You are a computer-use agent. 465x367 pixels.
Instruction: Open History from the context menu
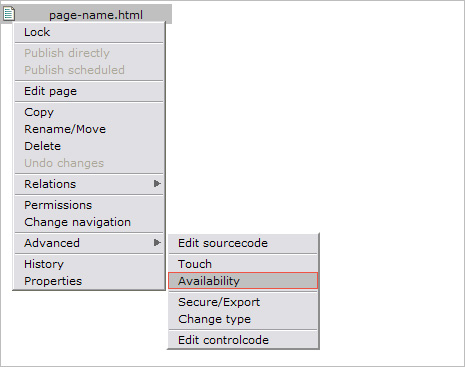(x=89, y=264)
